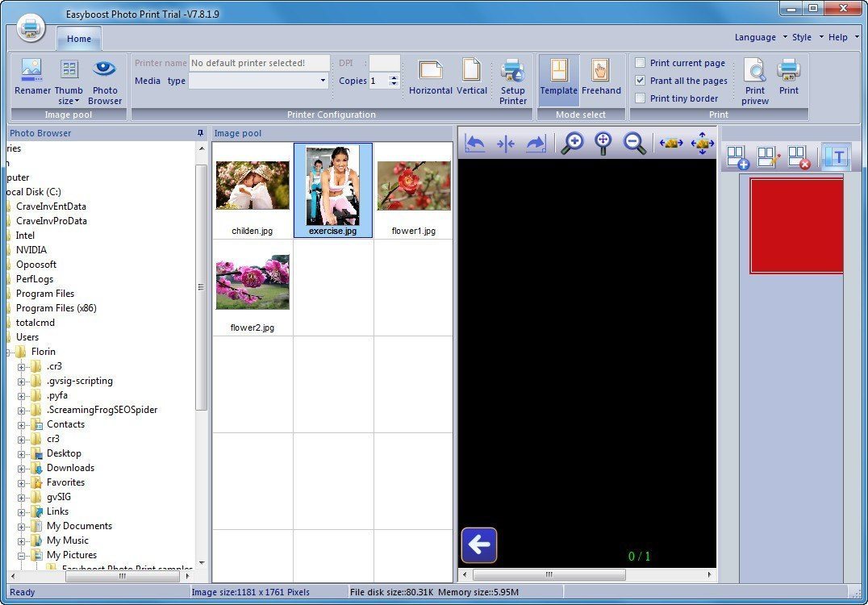
Task: Select the Home ribbon tab
Action: pyautogui.click(x=78, y=38)
